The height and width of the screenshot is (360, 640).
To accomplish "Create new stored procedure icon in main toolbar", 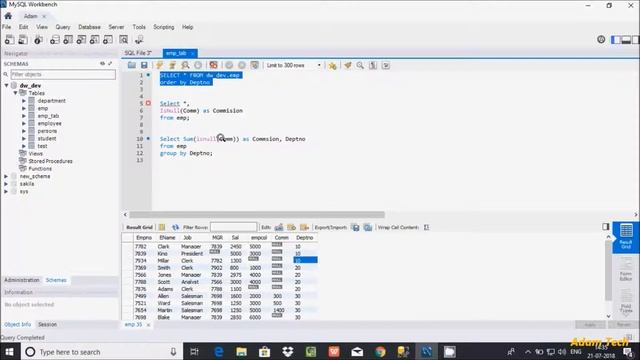I will [x=95, y=40].
